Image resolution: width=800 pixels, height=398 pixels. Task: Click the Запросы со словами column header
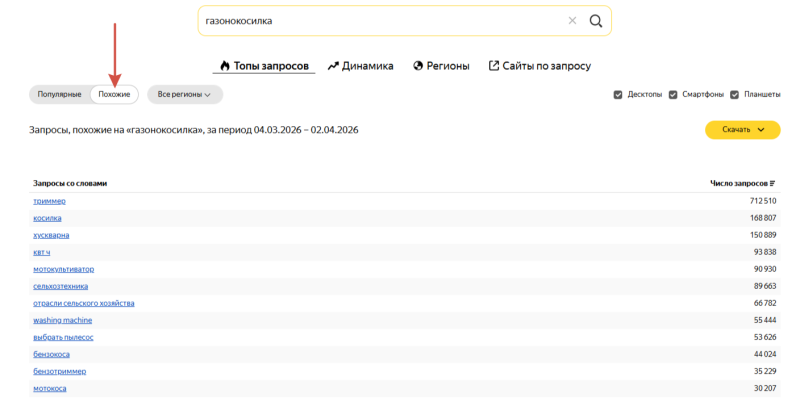pyautogui.click(x=70, y=183)
